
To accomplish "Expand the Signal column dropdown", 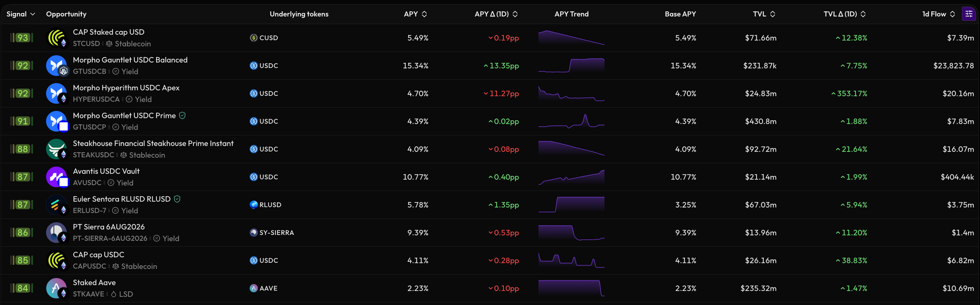I will pyautogui.click(x=21, y=14).
